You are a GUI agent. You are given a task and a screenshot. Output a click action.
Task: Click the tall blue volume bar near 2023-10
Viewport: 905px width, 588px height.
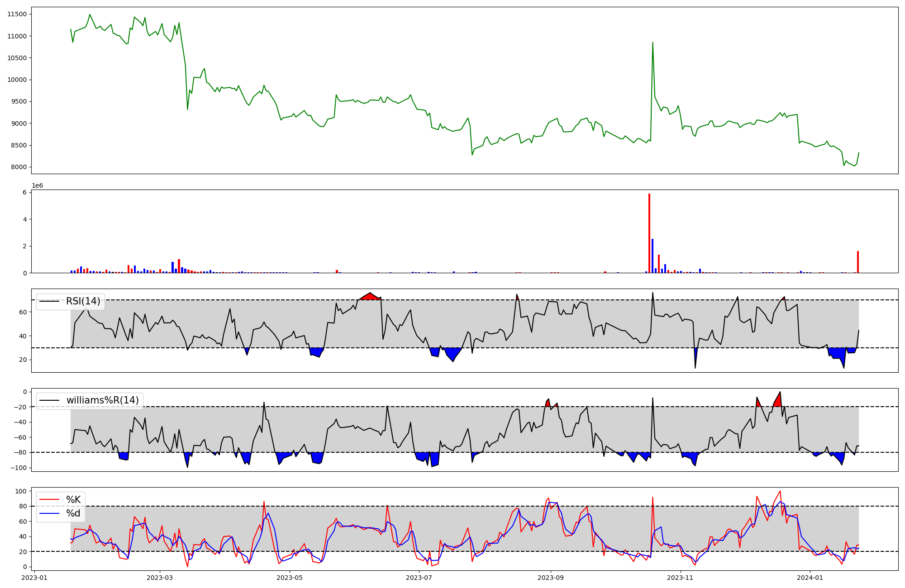pyautogui.click(x=653, y=256)
